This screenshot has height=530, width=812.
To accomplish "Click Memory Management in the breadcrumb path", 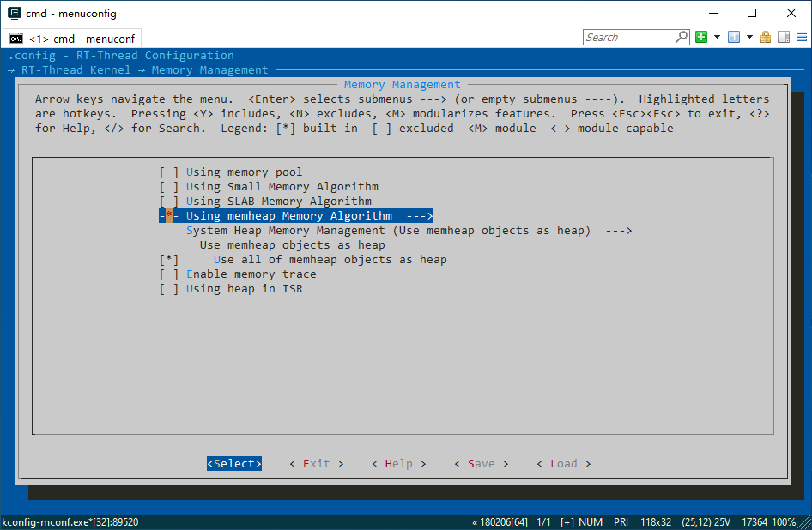I will (209, 69).
